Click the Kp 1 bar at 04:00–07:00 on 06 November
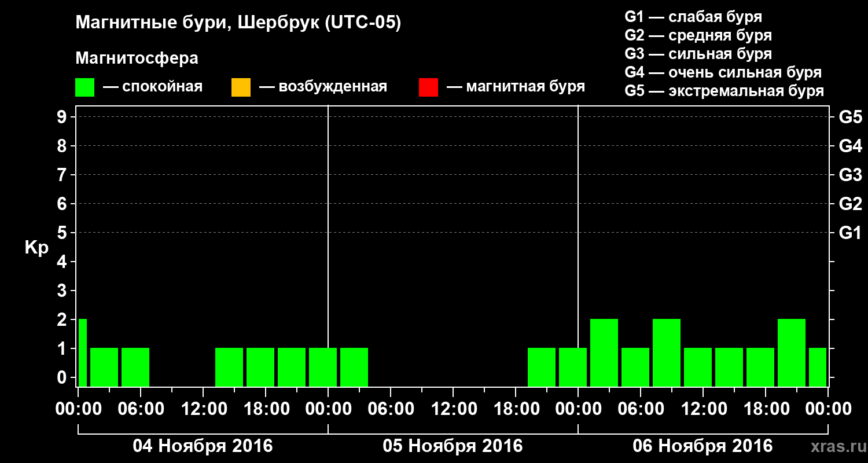Image resolution: width=868 pixels, height=463 pixels. 635,367
